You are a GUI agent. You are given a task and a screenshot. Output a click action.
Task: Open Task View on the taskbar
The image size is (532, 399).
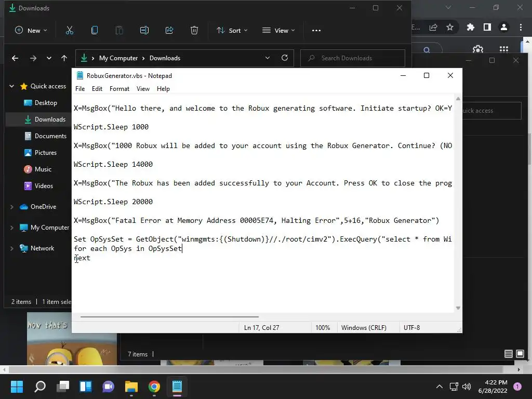click(63, 387)
